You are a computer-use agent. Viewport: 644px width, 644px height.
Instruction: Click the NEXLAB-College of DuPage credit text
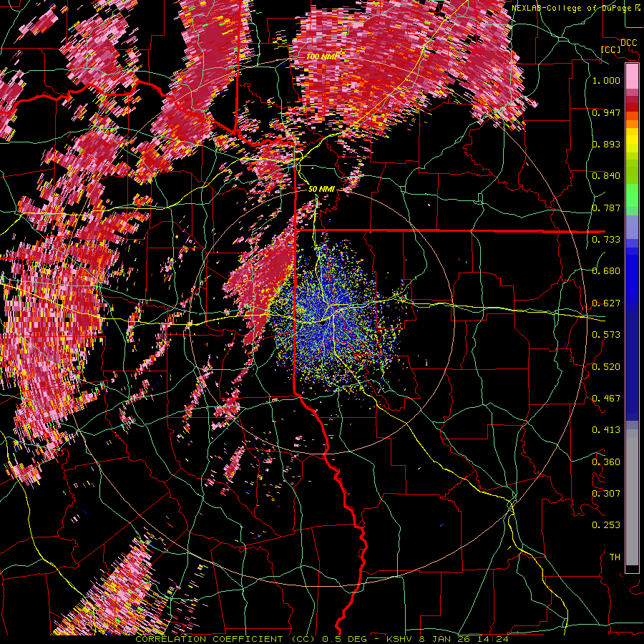tap(575, 8)
